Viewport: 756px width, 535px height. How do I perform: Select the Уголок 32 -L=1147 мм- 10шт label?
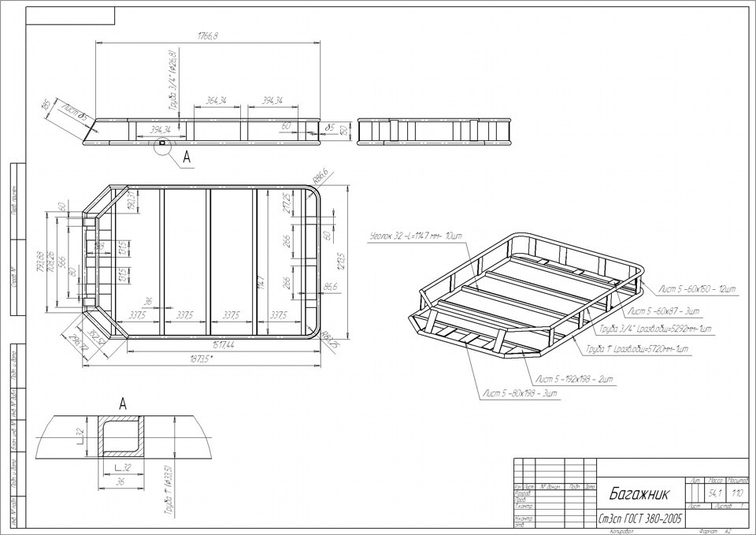click(416, 236)
